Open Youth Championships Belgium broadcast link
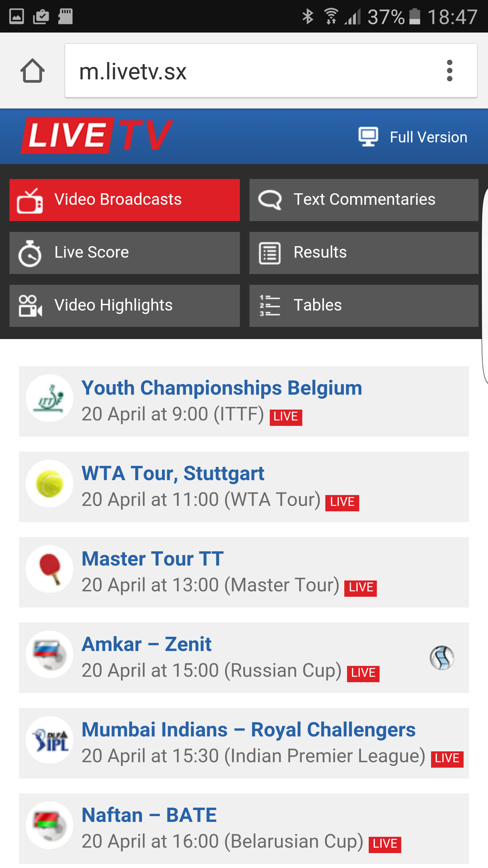This screenshot has height=868, width=488. [x=222, y=388]
